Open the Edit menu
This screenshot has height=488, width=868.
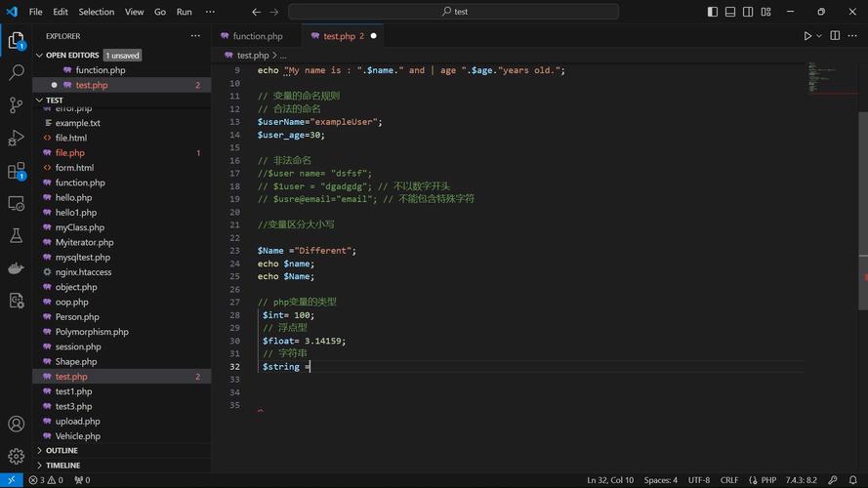tap(61, 12)
